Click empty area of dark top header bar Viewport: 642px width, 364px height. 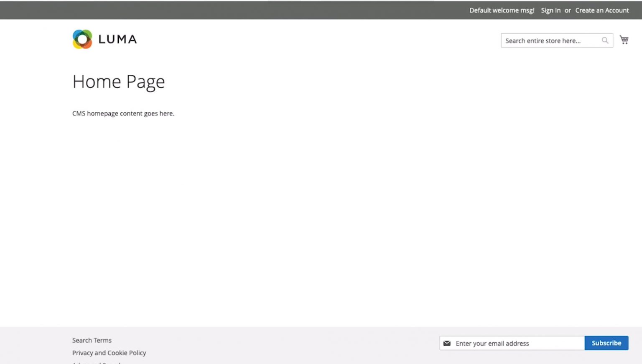point(251,10)
